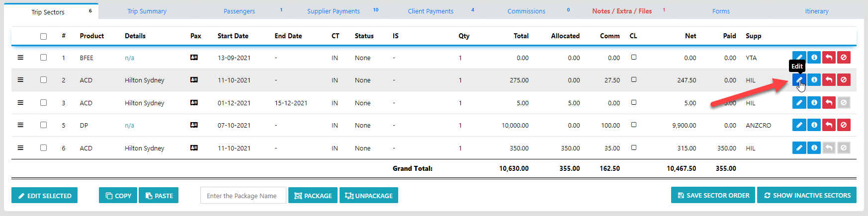Go to the Itinerary tab
This screenshot has width=868, height=216.
click(x=817, y=11)
